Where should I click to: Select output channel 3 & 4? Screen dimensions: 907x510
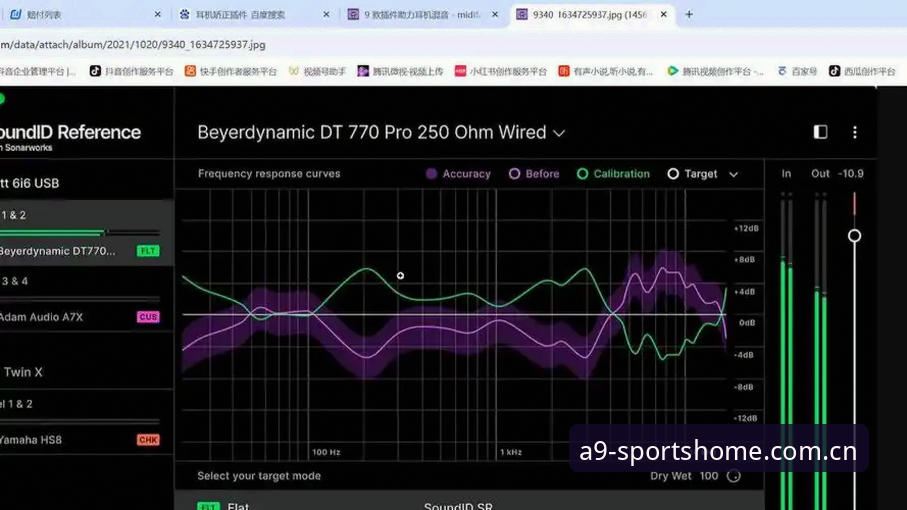(x=87, y=281)
